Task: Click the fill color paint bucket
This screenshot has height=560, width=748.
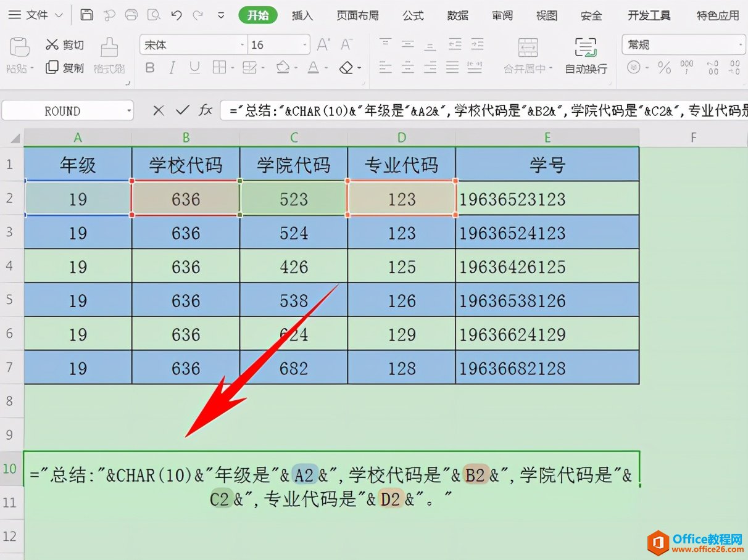Action: tap(283, 67)
